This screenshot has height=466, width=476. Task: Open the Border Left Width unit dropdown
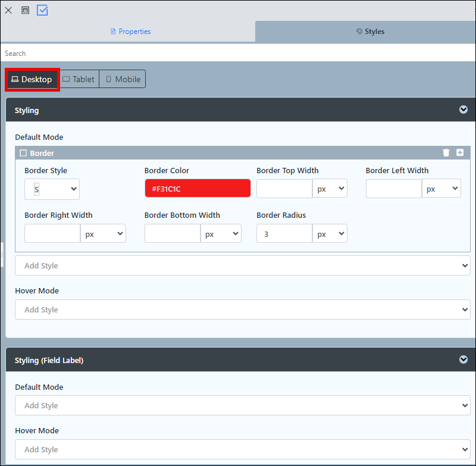pyautogui.click(x=441, y=189)
